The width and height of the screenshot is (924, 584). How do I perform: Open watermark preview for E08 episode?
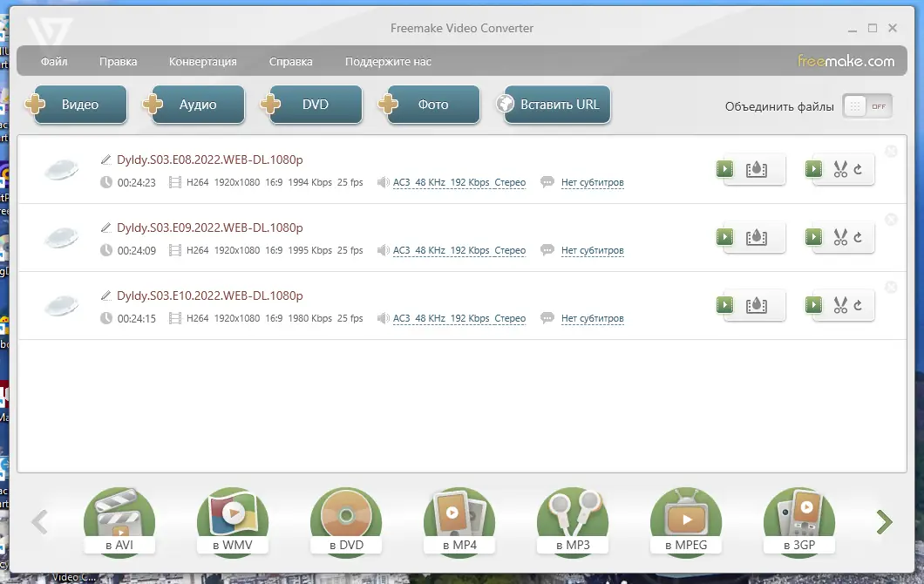751,170
